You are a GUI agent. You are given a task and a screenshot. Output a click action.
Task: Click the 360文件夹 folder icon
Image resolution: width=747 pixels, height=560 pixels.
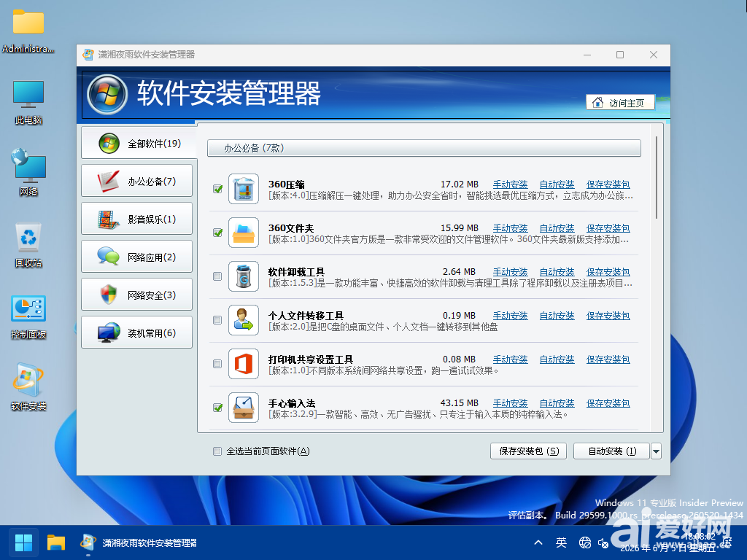coord(244,233)
